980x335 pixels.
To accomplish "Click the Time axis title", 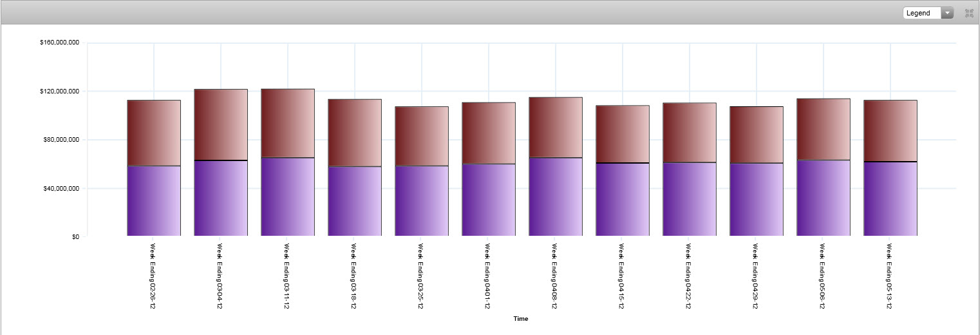I will click(520, 318).
